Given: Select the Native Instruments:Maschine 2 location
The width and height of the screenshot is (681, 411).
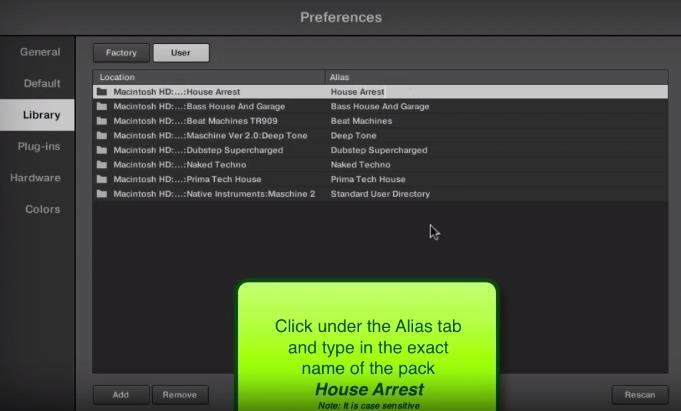Looking at the screenshot, I should coord(215,194).
